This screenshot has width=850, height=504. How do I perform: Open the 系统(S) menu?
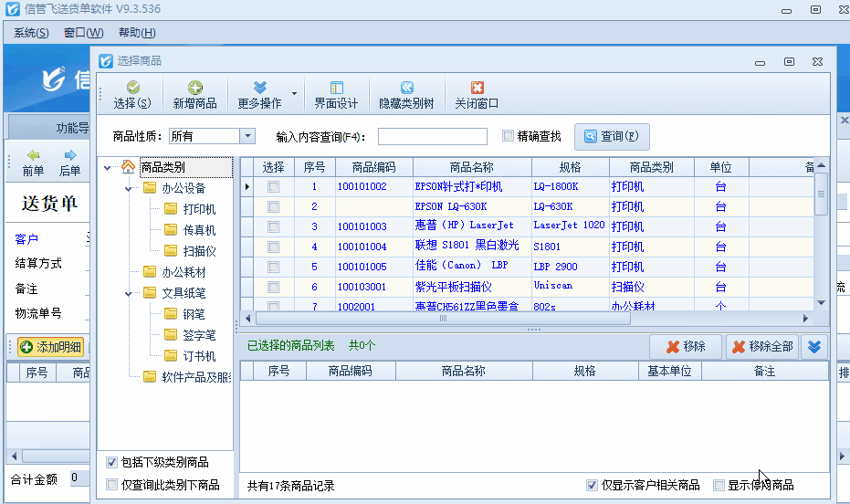pyautogui.click(x=31, y=33)
